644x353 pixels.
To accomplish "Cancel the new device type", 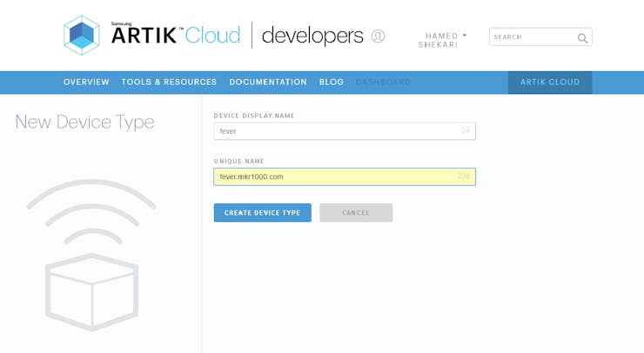I will [x=356, y=213].
